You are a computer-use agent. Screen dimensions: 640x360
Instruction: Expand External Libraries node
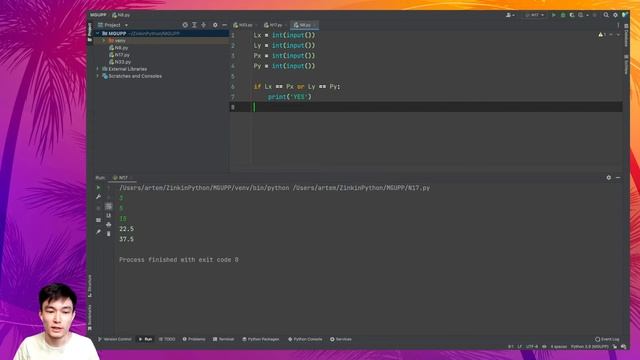pos(98,69)
